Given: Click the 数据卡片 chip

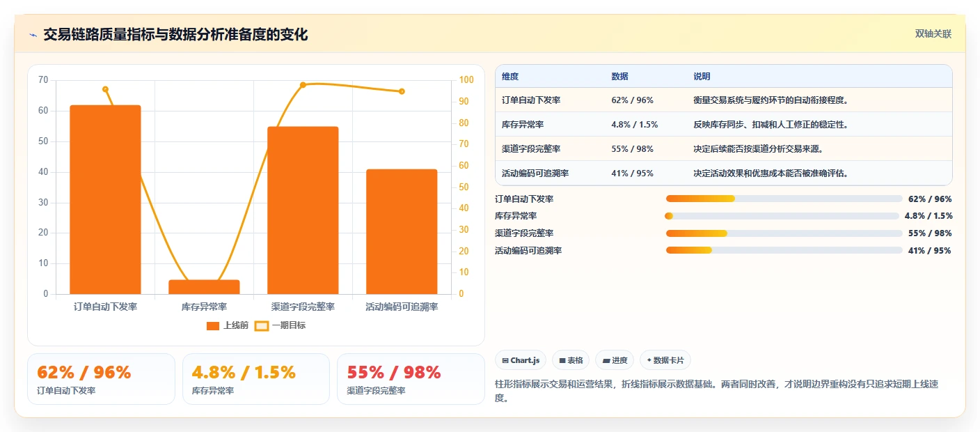Looking at the screenshot, I should (x=665, y=360).
